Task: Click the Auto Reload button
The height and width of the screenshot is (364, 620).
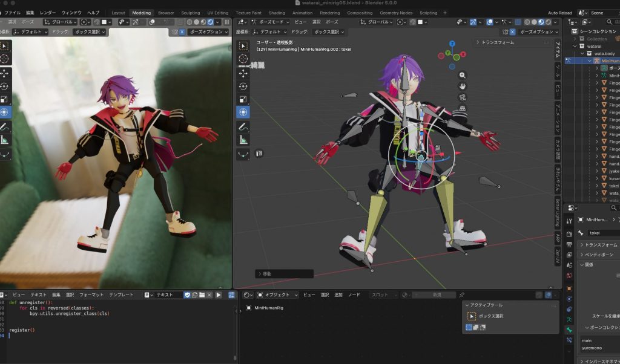Action: tap(561, 13)
